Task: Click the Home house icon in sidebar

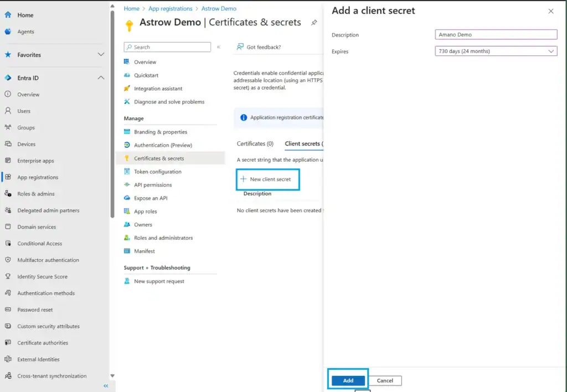Action: tap(8, 15)
